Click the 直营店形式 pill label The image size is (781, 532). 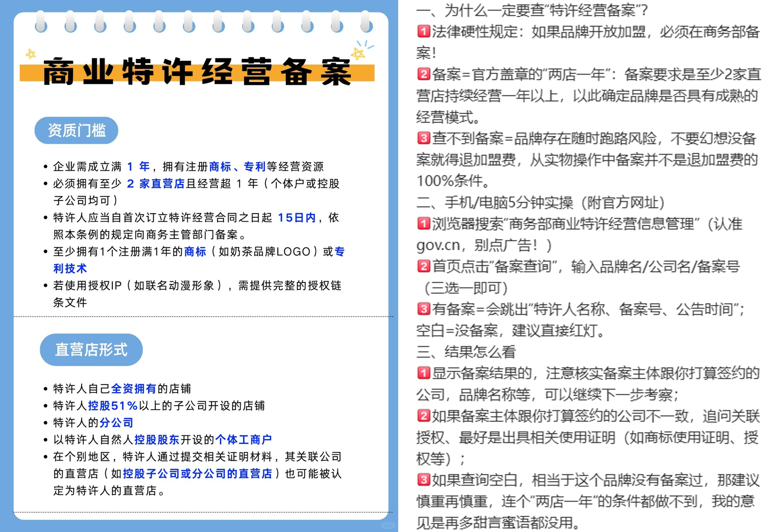click(91, 350)
